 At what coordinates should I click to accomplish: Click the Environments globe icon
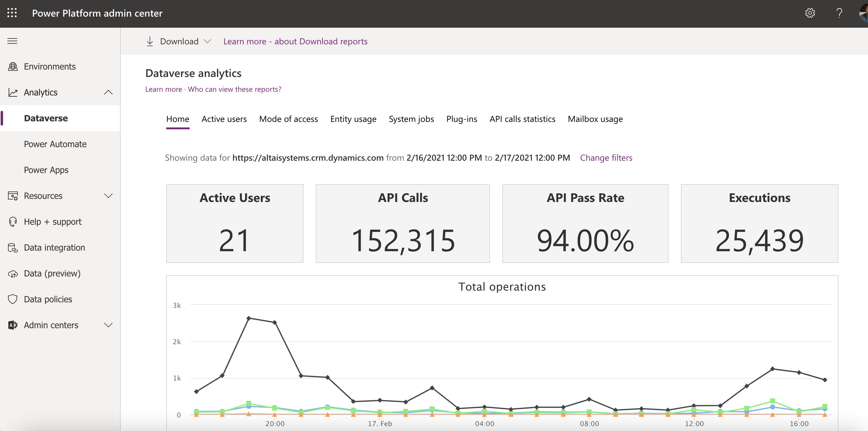pos(13,66)
